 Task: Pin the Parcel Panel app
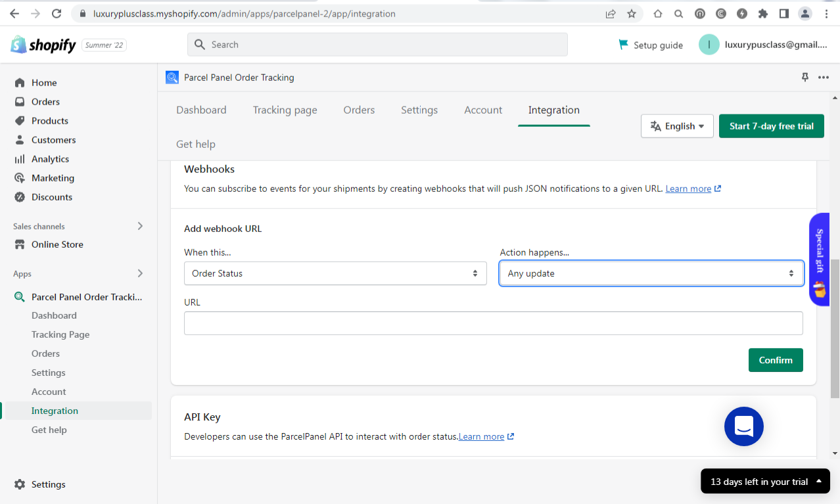805,78
